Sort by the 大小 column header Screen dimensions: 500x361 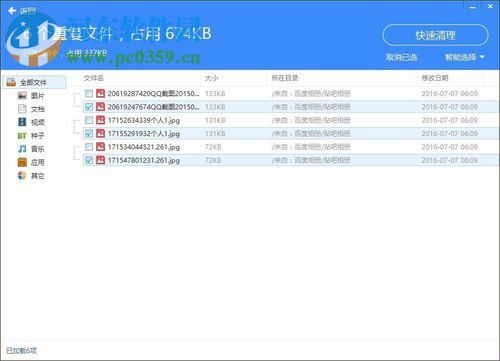point(211,78)
